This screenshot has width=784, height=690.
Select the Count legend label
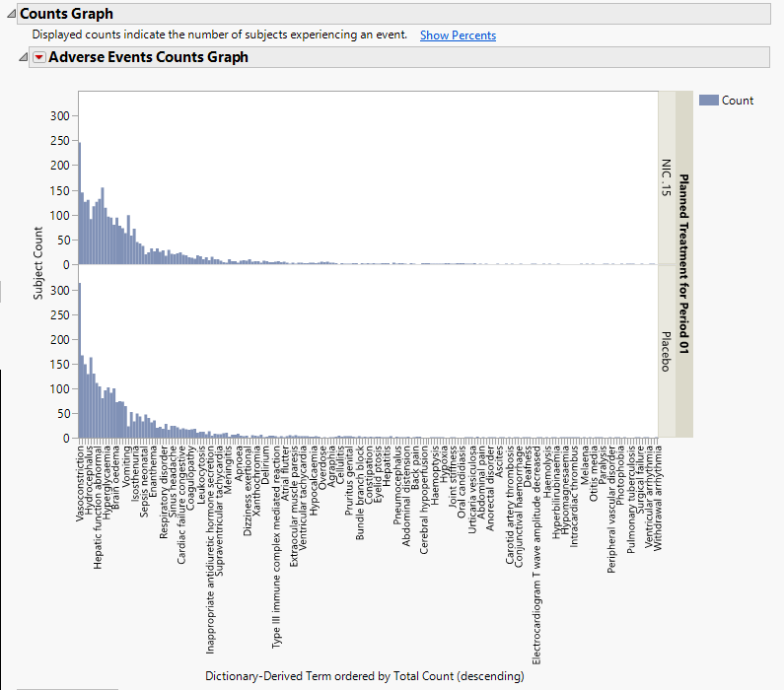coord(737,101)
